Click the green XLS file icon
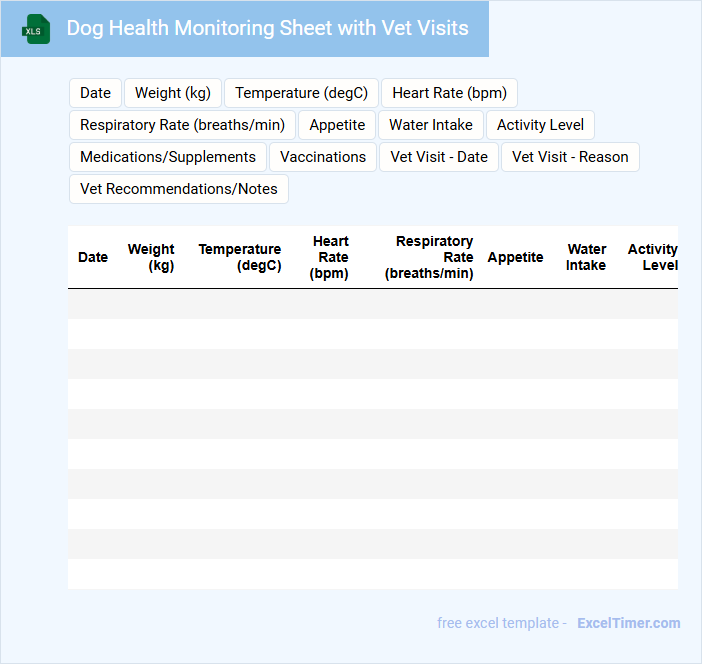The width and height of the screenshot is (702, 664). coord(37,29)
